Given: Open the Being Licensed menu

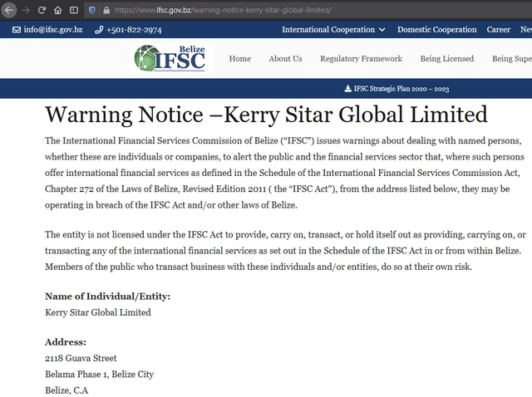Looking at the screenshot, I should point(447,59).
